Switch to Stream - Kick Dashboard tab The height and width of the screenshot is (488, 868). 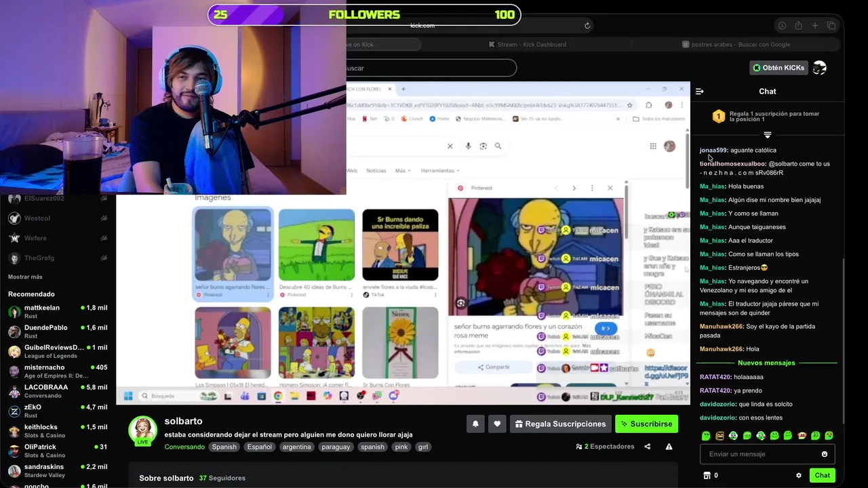tap(526, 45)
